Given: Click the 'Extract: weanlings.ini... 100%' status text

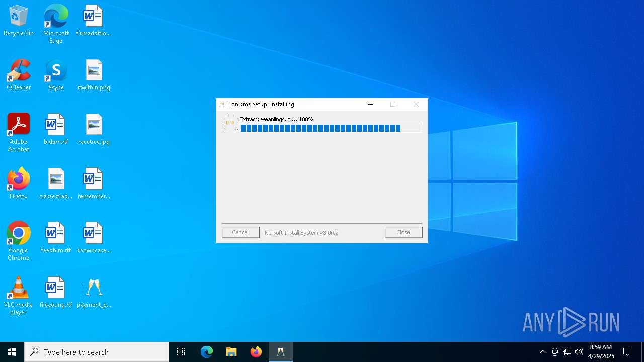Looking at the screenshot, I should point(276,119).
